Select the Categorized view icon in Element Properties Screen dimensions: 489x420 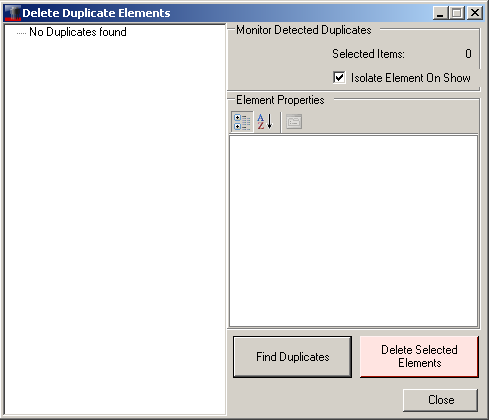[x=242, y=122]
